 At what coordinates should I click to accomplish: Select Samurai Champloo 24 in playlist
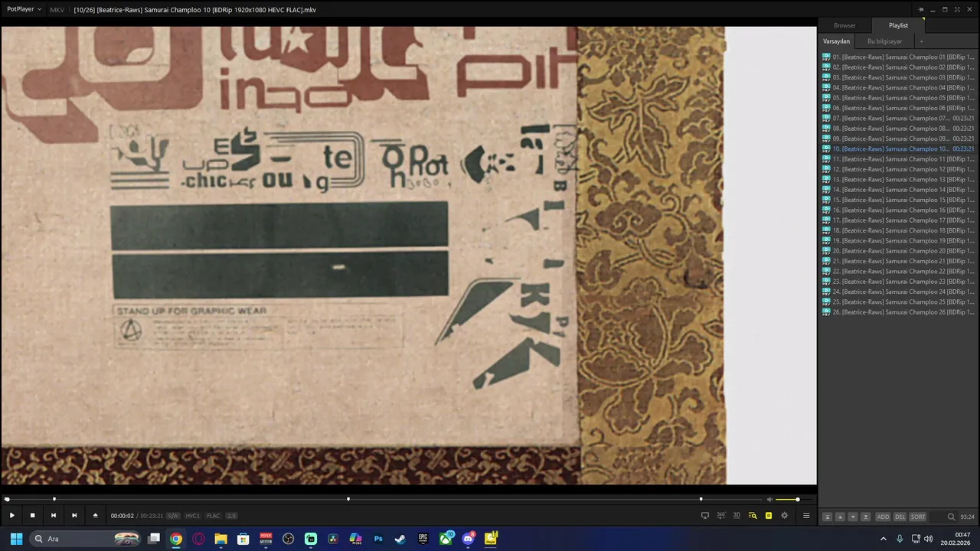point(898,292)
